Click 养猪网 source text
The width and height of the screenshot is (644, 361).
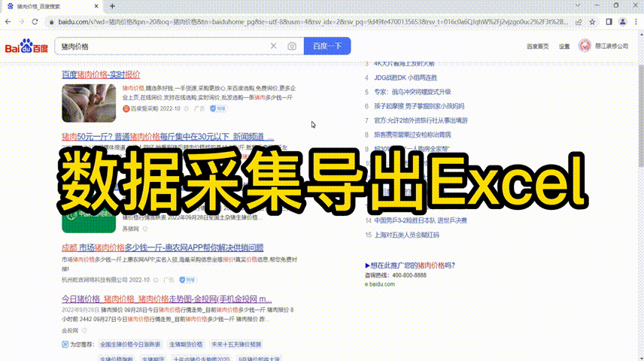[x=131, y=229]
